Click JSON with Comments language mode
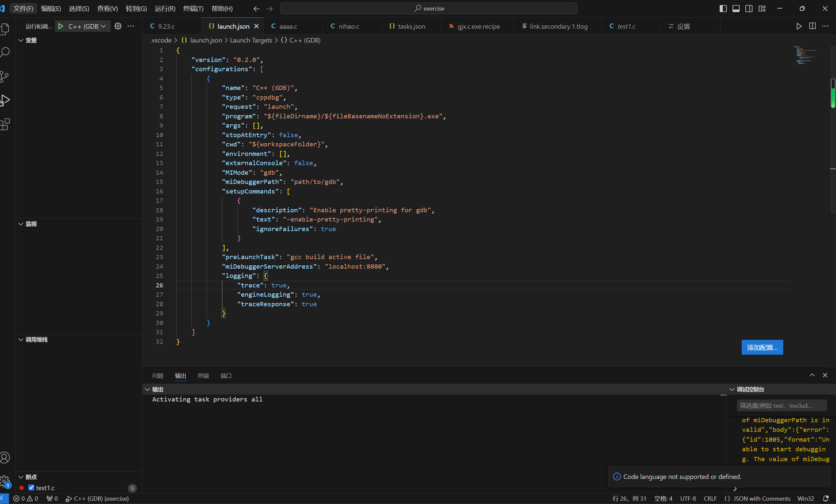The height and width of the screenshot is (504, 836). click(761, 498)
